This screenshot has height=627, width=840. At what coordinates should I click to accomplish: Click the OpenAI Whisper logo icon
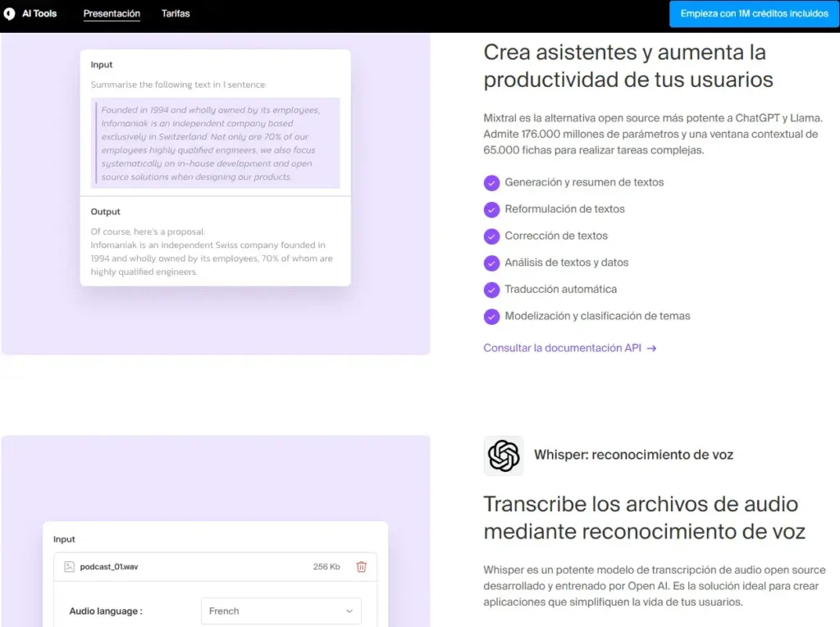[504, 455]
